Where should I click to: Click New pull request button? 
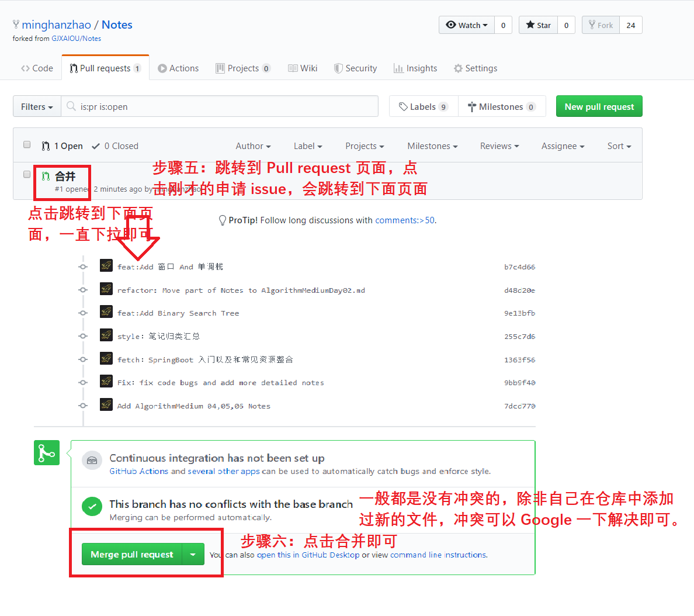(599, 107)
